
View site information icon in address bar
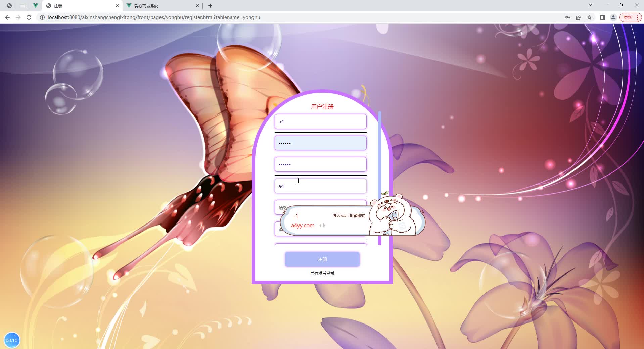42,17
